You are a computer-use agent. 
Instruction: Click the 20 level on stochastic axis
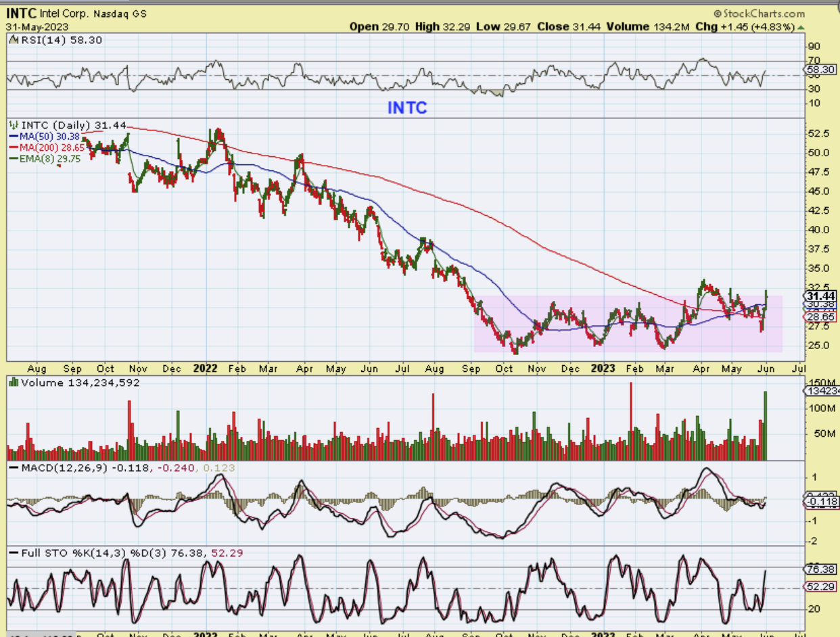coord(816,609)
